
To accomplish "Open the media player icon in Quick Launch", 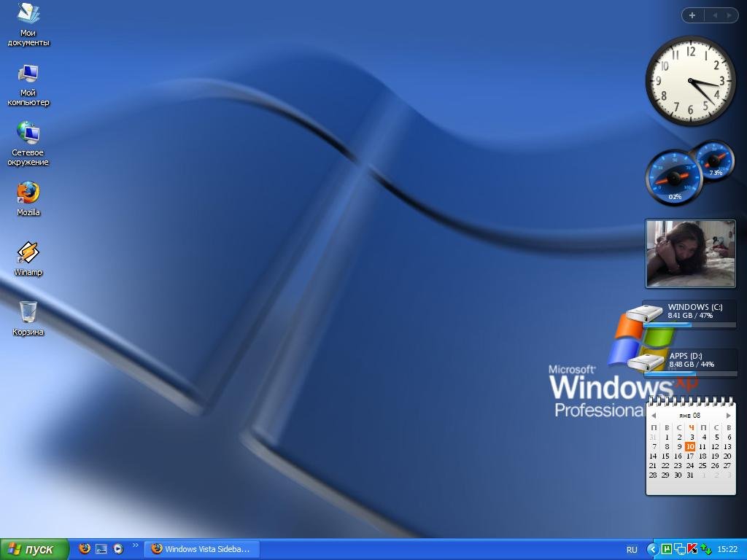I will point(118,549).
